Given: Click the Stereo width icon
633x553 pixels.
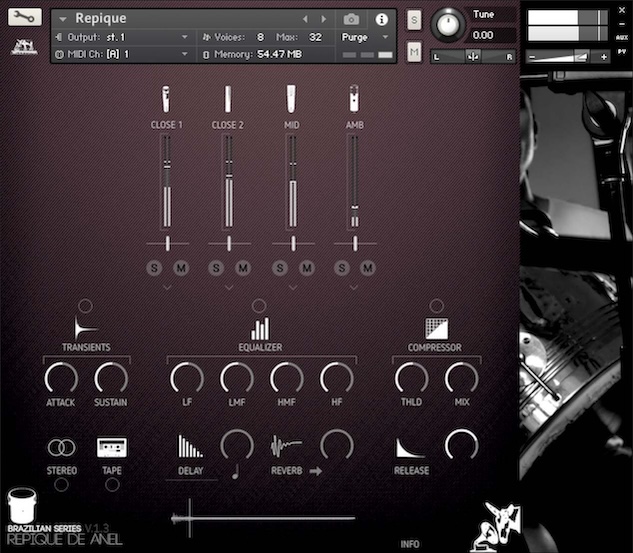Looking at the screenshot, I should pos(61,447).
